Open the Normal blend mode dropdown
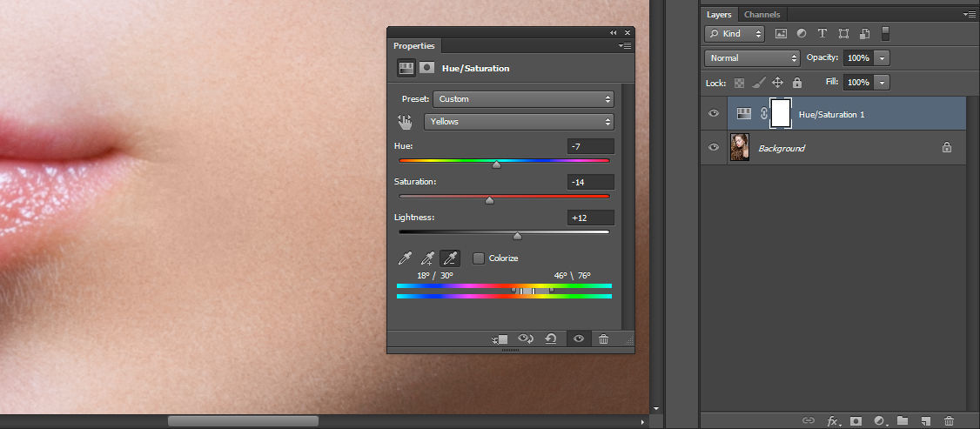Viewport: 980px width, 429px height. coord(752,58)
